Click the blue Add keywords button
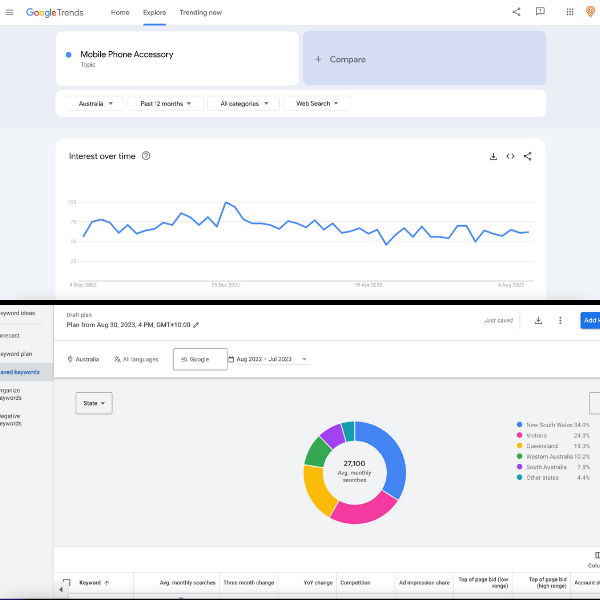This screenshot has width=600, height=600. (590, 320)
